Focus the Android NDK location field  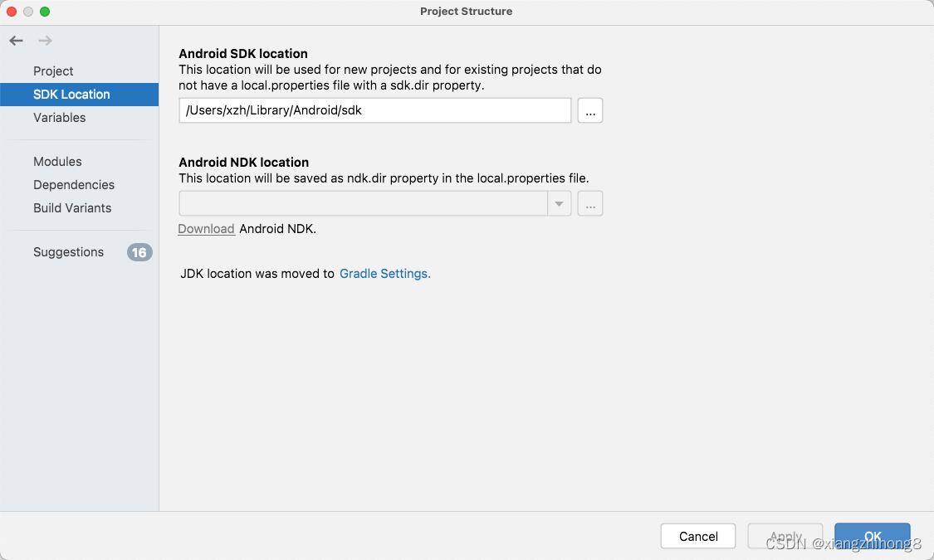coord(364,203)
